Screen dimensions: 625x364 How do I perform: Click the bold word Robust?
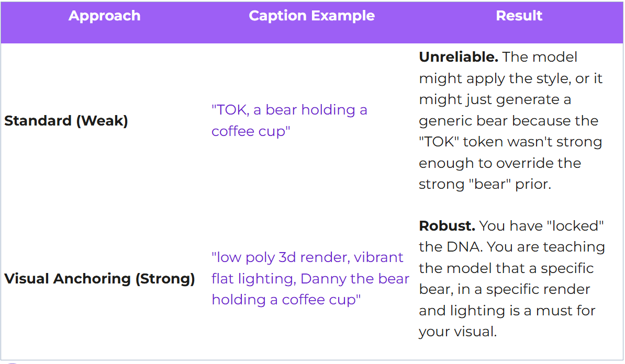click(447, 226)
